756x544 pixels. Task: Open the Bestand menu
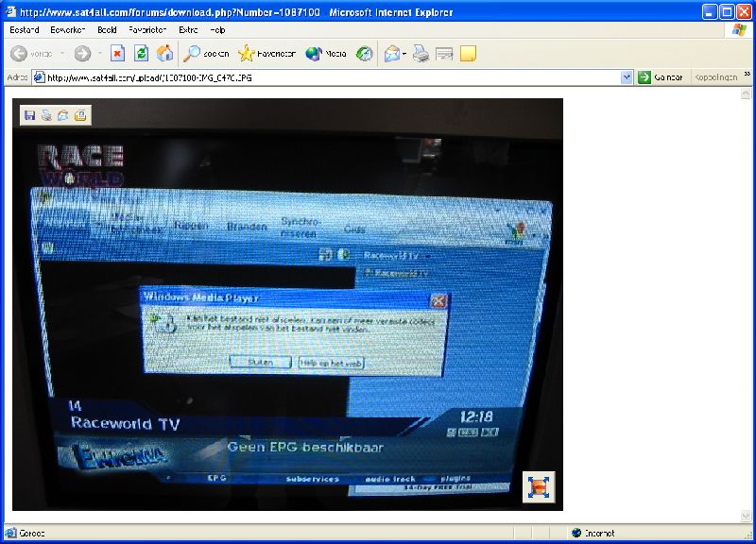(25, 30)
